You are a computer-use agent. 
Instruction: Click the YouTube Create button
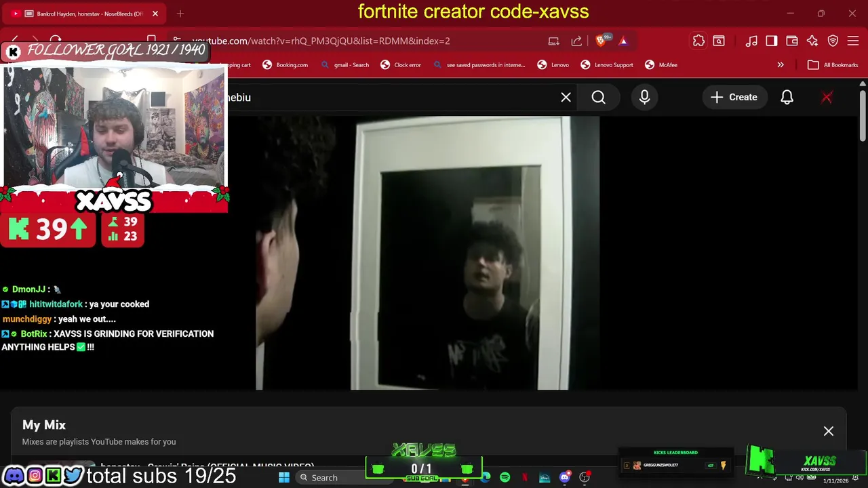click(x=734, y=98)
